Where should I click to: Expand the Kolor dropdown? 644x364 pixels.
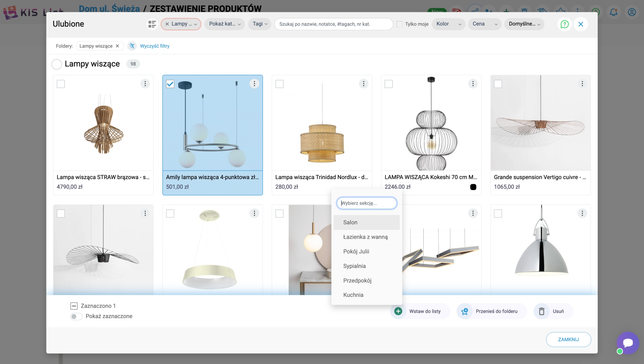coord(448,24)
